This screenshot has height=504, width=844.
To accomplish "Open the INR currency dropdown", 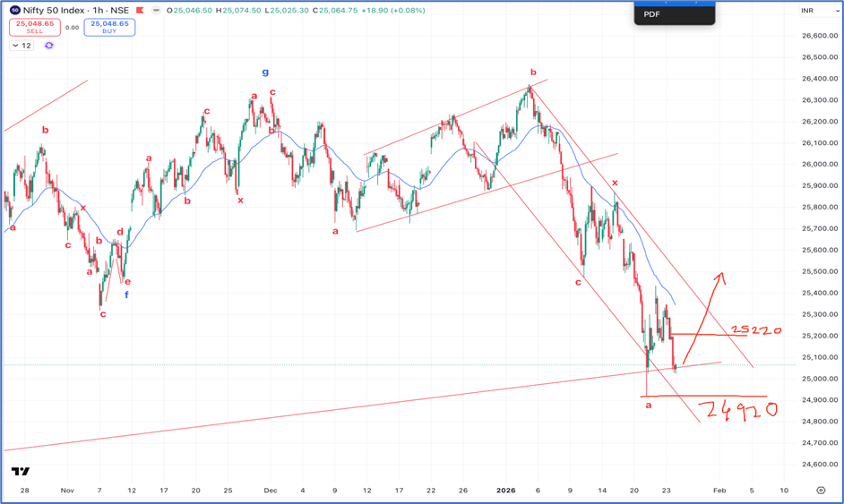I will coord(819,11).
